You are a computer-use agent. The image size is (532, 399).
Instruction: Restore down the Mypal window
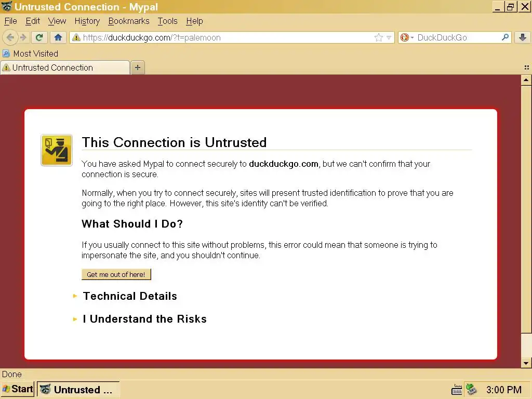pyautogui.click(x=510, y=7)
